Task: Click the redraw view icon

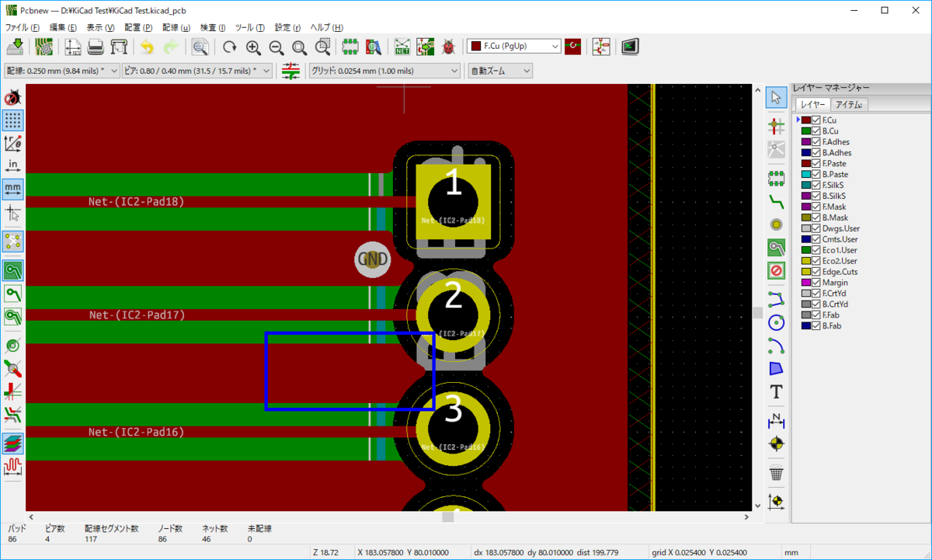Action: tap(229, 47)
